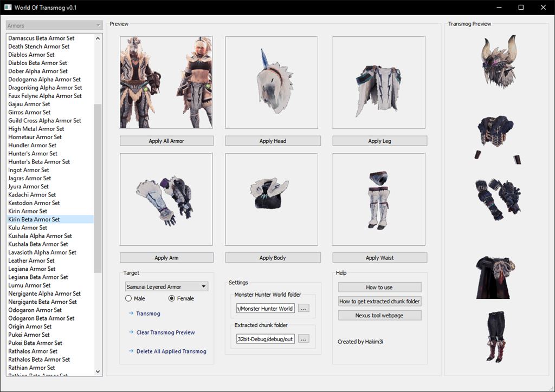The width and height of the screenshot is (555, 392).
Task: Select Odogaron Armor Set
Action: [x=35, y=310]
